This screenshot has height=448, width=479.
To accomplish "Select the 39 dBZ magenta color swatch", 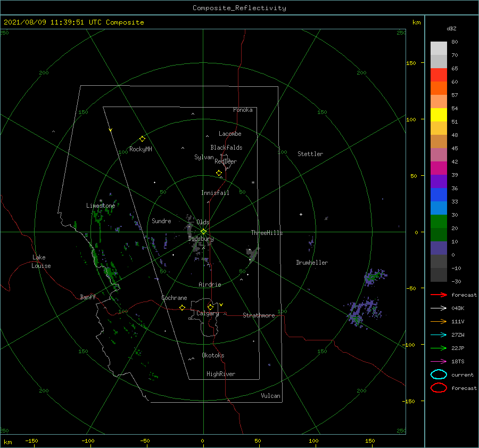I will click(439, 168).
